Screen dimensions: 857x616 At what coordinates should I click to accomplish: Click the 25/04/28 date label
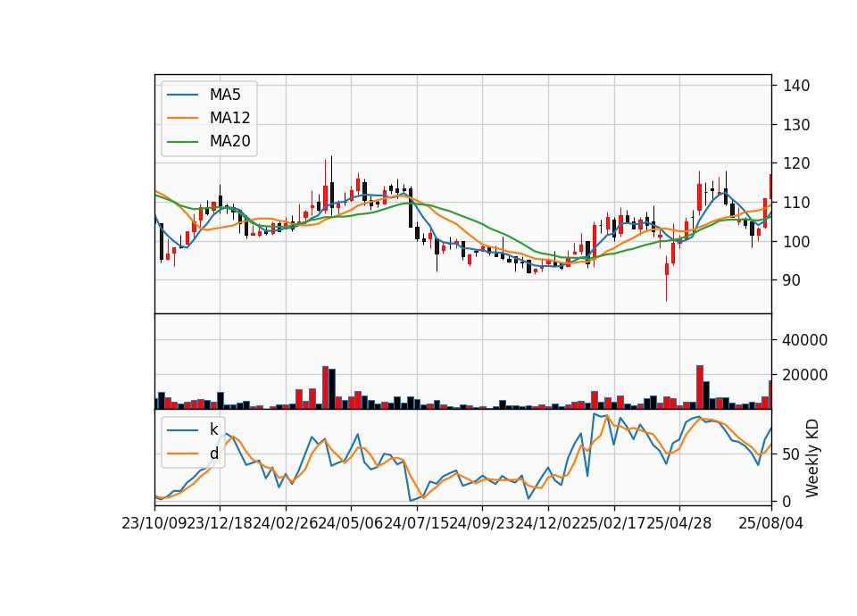(679, 523)
